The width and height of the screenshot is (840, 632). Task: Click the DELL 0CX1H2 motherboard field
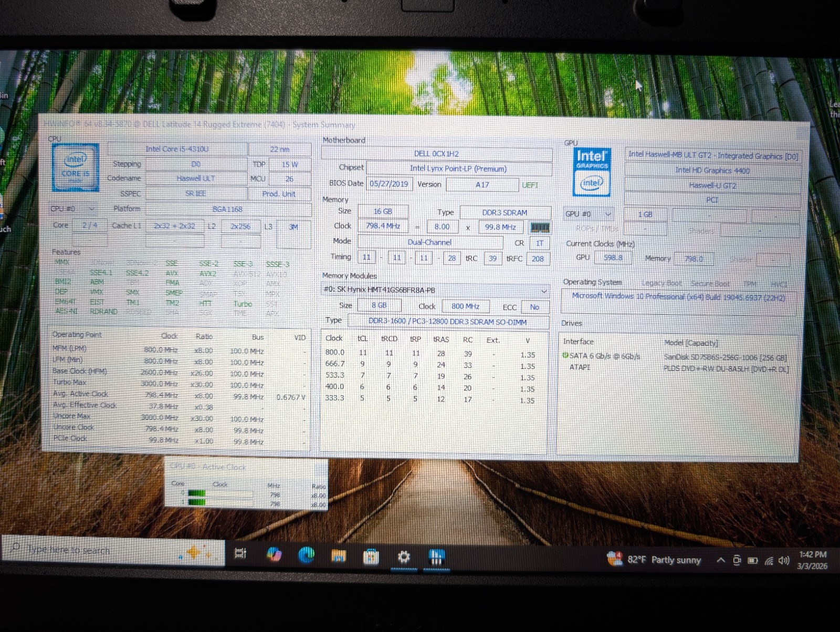coord(436,154)
